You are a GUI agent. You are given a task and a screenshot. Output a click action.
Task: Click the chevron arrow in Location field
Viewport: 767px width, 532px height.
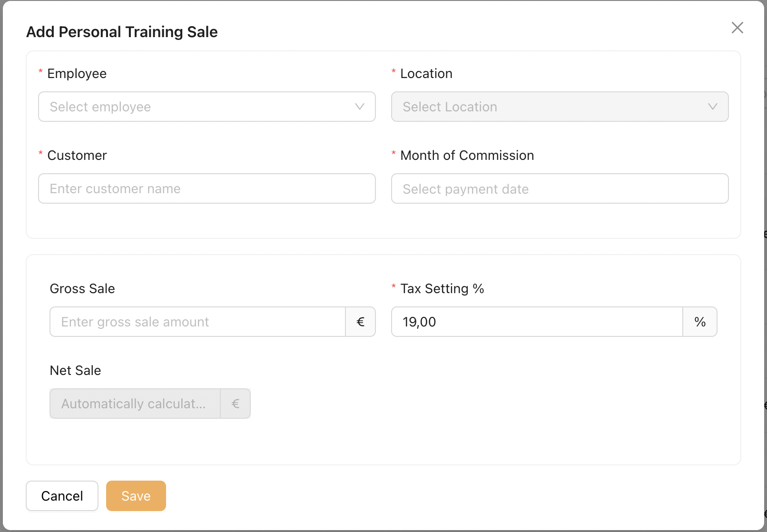click(x=712, y=107)
